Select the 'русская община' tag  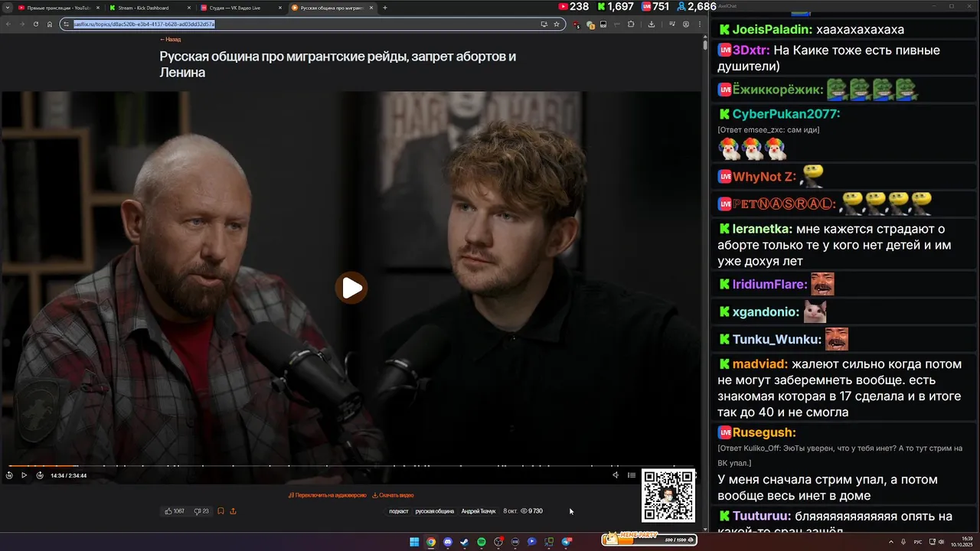click(x=435, y=511)
